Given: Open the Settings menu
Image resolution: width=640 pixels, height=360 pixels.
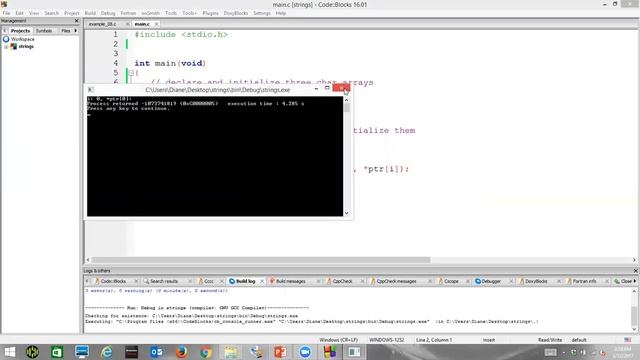Looking at the screenshot, I should pos(262,13).
